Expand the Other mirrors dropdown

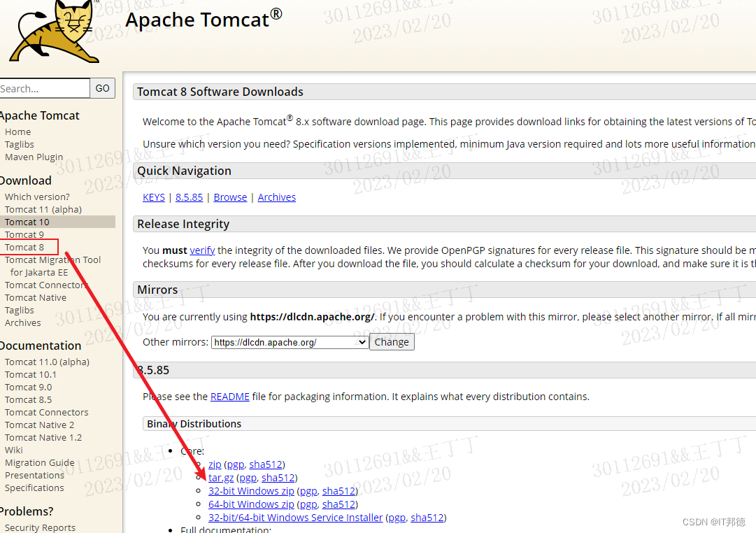[x=290, y=342]
